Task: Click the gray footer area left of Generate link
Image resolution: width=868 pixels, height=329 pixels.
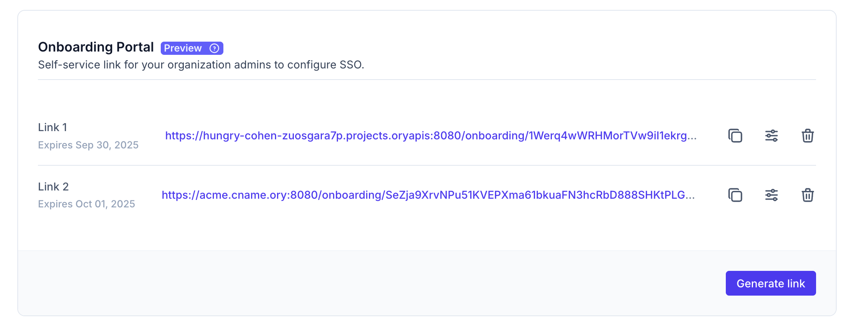Action: point(371,283)
